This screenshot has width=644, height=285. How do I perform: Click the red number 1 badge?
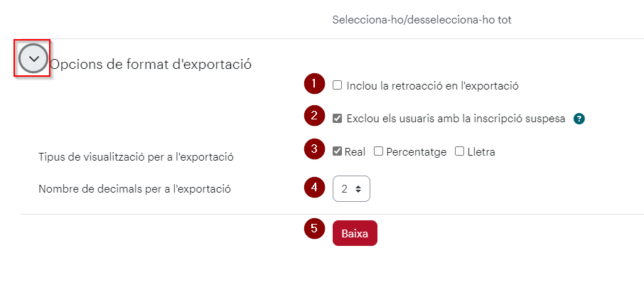314,84
